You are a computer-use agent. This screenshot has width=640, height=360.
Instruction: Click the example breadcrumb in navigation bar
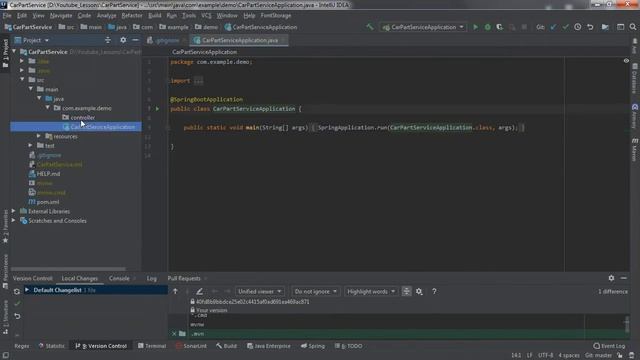click(x=178, y=27)
